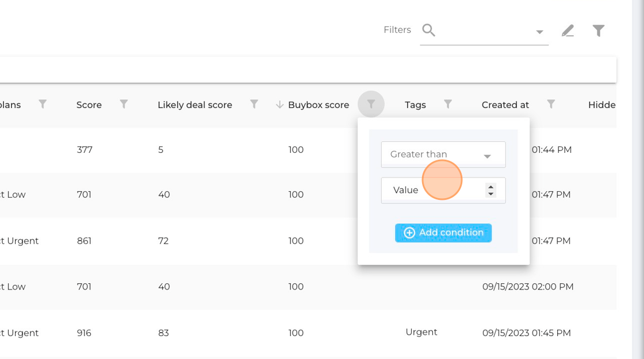The height and width of the screenshot is (359, 644).
Task: Sort by the Tags column header
Action: [415, 105]
